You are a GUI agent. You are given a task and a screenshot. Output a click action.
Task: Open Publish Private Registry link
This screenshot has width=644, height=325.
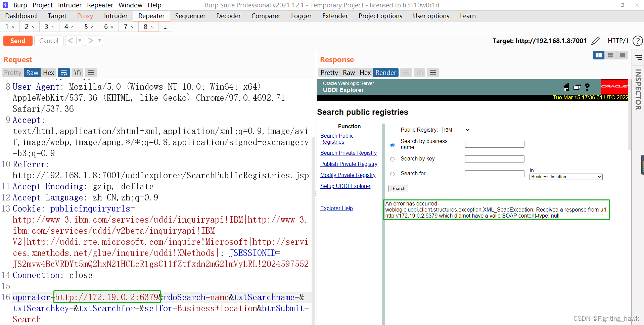coord(349,164)
